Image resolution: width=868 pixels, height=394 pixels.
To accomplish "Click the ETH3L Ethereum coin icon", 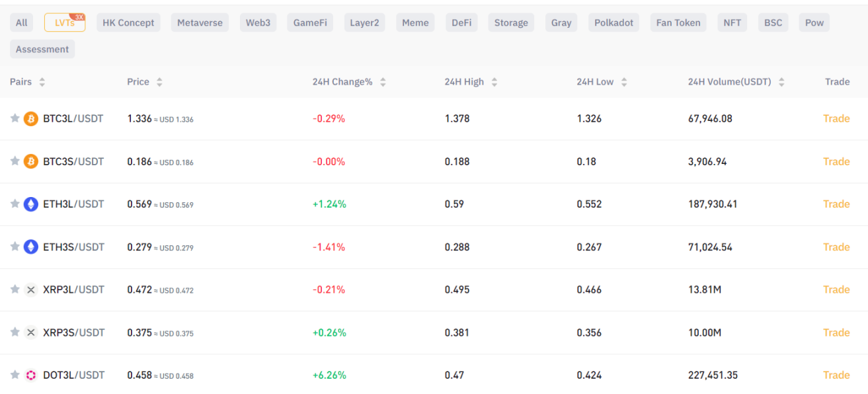I will pyautogui.click(x=31, y=204).
